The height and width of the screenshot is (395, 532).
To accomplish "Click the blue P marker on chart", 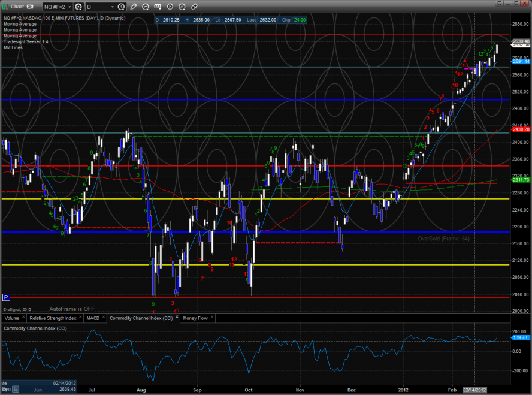I will pos(6,297).
